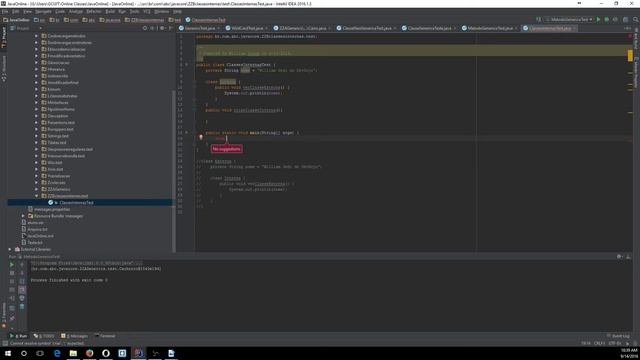The image size is (640, 360).
Task: Click the Search Everywhere magnifier icon
Action: click(x=636, y=20)
